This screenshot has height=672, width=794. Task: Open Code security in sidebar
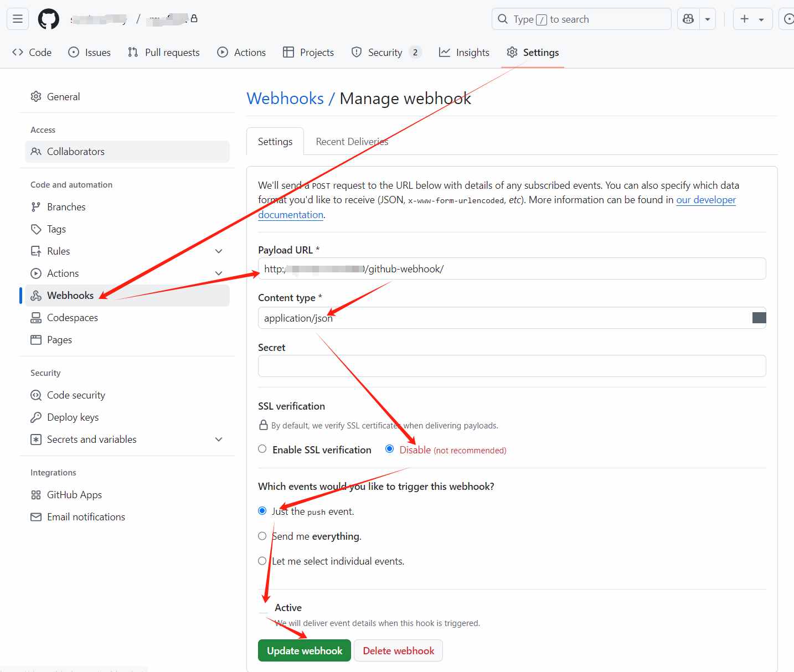[127, 395]
